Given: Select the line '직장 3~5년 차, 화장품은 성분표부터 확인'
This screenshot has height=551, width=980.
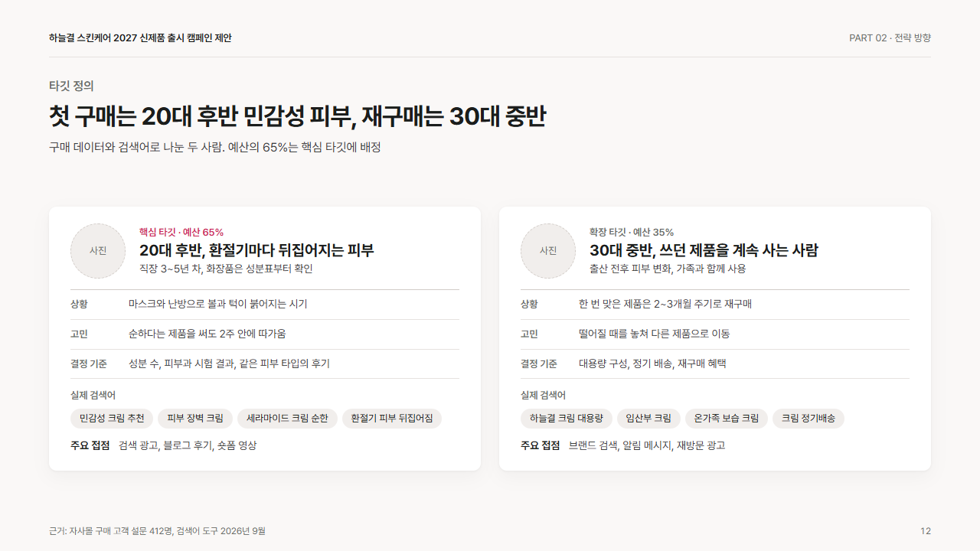Looking at the screenshot, I should tap(226, 269).
